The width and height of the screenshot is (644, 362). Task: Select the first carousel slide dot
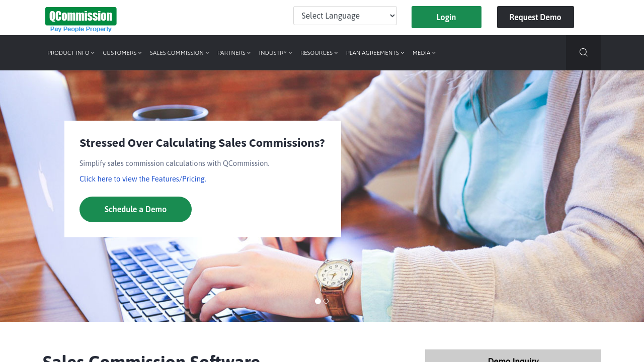(318, 301)
